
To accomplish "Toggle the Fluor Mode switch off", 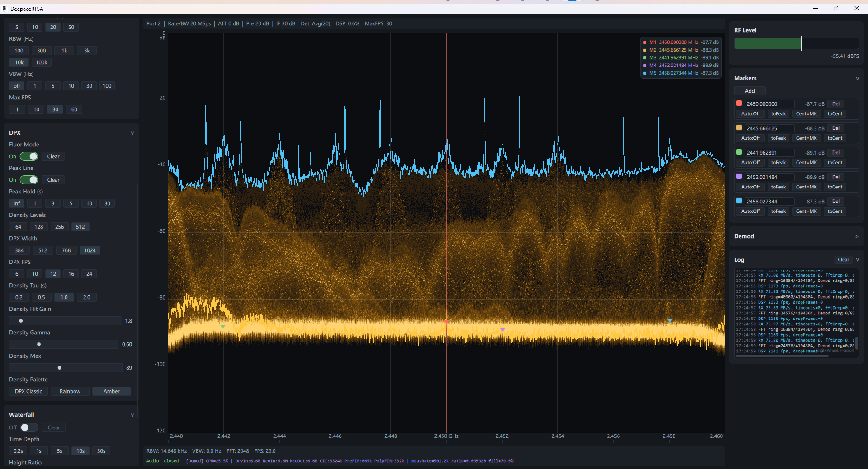I will 29,156.
